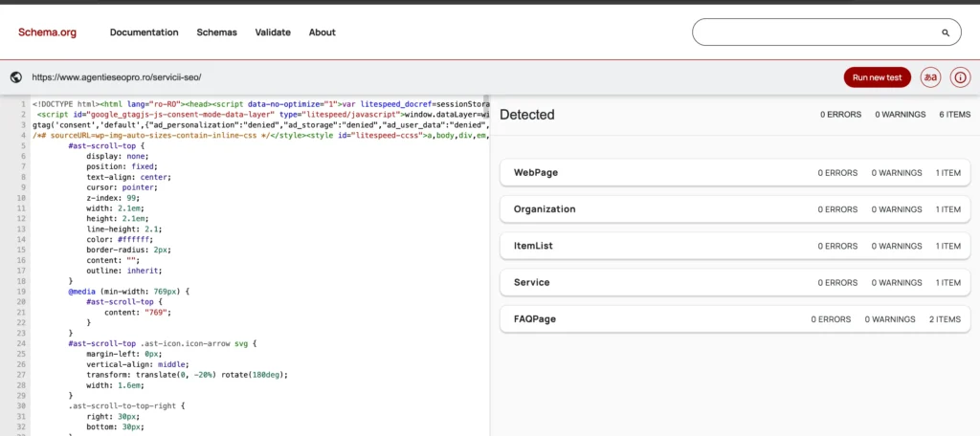Click 0 WARNINGS in Organization row
Image resolution: width=980 pixels, height=436 pixels.
pyautogui.click(x=897, y=209)
